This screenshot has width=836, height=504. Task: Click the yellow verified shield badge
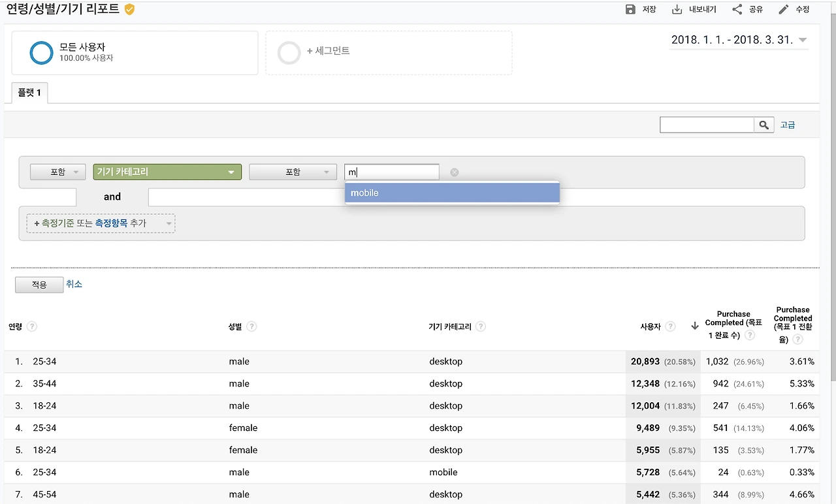pos(129,9)
